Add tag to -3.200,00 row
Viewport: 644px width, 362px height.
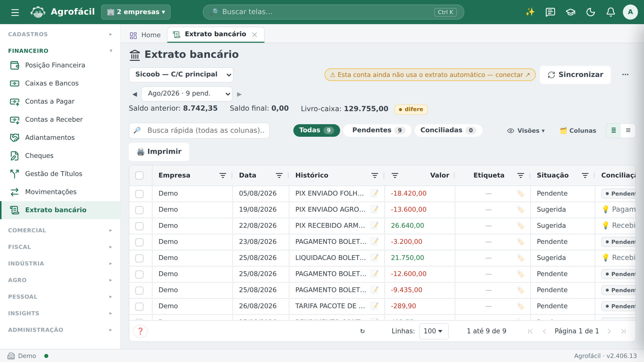tap(520, 242)
